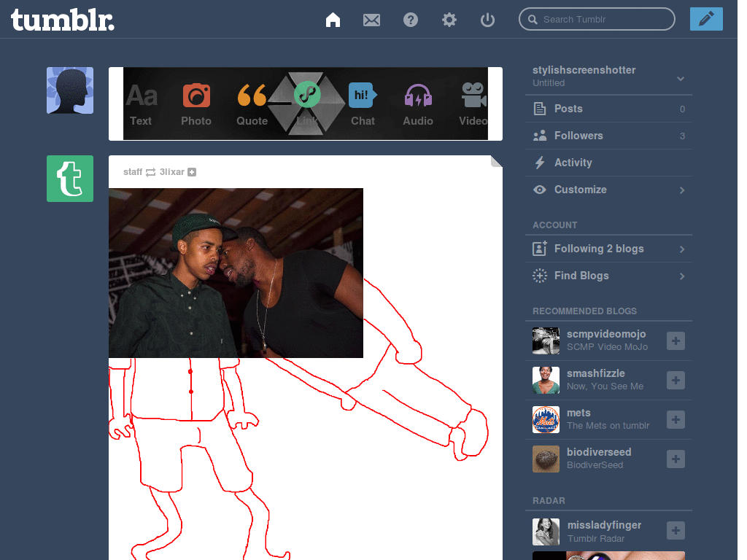
Task: Click the Posts count 0
Action: [x=682, y=109]
